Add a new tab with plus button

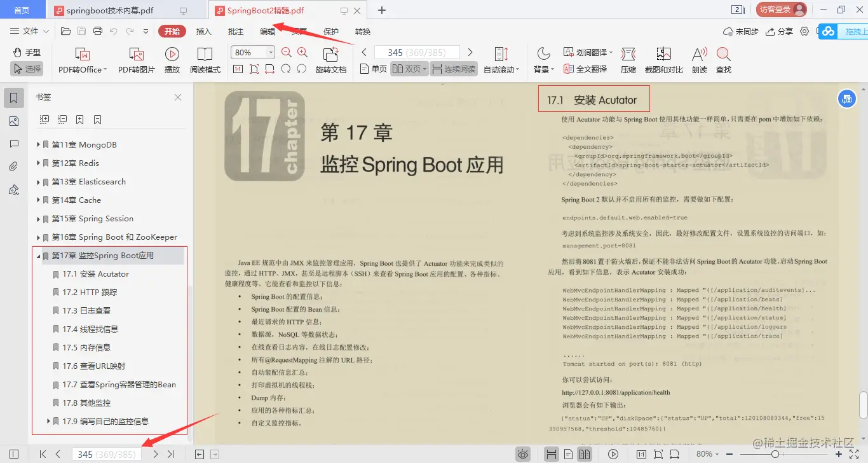(382, 10)
